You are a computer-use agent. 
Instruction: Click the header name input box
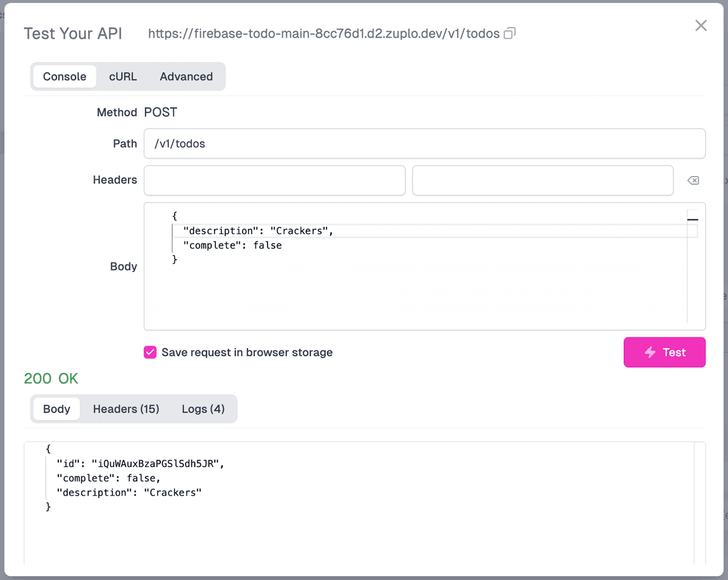pos(274,180)
